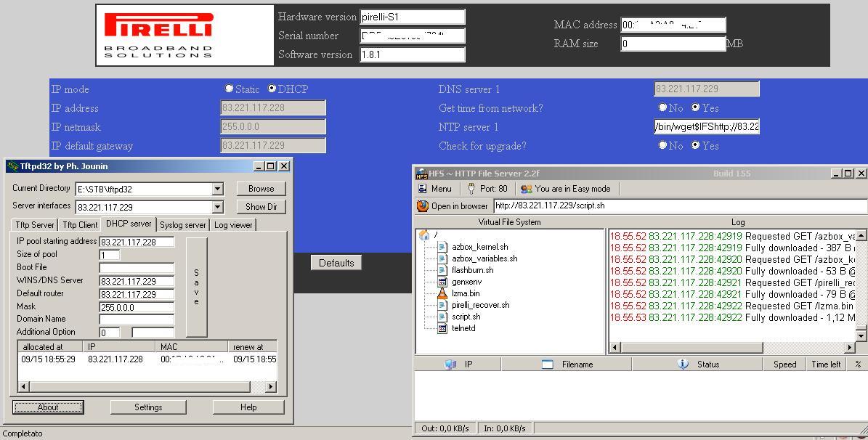Switch to the Tftp Server tab
This screenshot has width=868, height=440.
[x=34, y=224]
